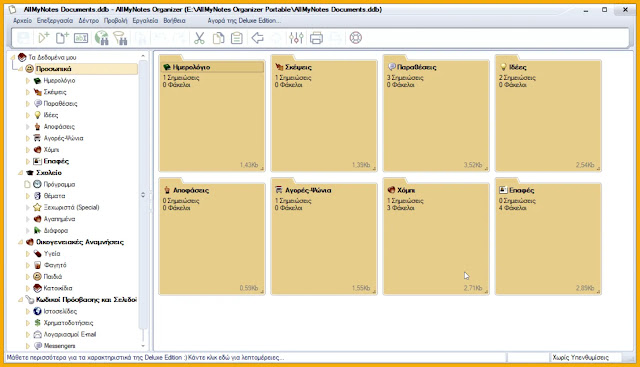Open the Χόμπι folder card
The width and height of the screenshot is (640, 367).
436,236
